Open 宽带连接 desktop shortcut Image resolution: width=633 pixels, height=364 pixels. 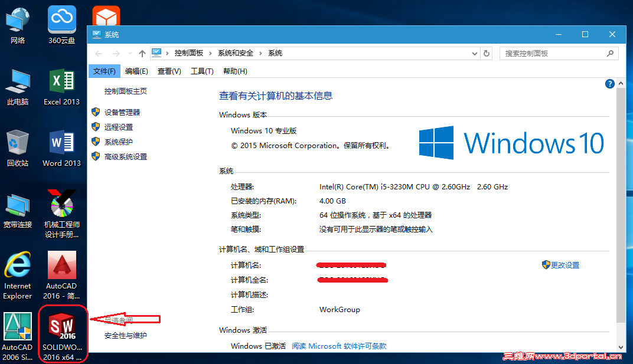click(x=18, y=211)
